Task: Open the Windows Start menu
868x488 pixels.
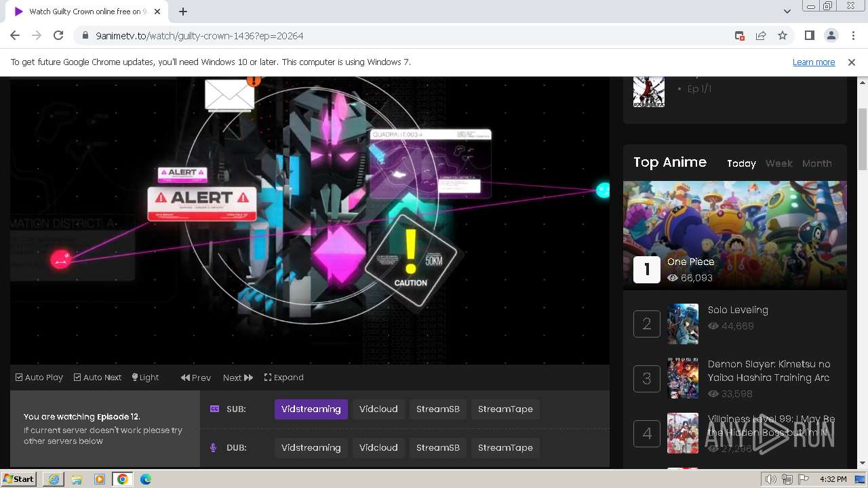Action: pos(19,479)
